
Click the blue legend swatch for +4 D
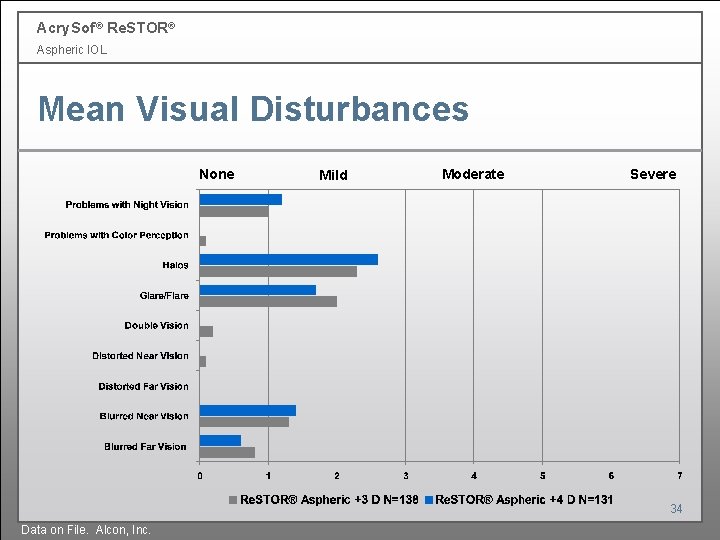(429, 500)
